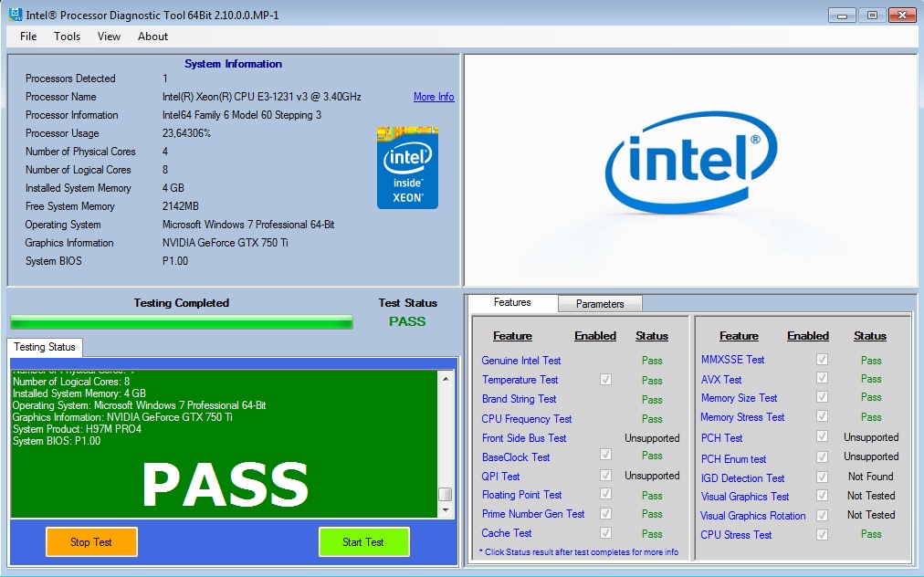Click the Processor Usage 23,64306% value
Image resolution: width=924 pixels, height=577 pixels.
click(x=186, y=133)
